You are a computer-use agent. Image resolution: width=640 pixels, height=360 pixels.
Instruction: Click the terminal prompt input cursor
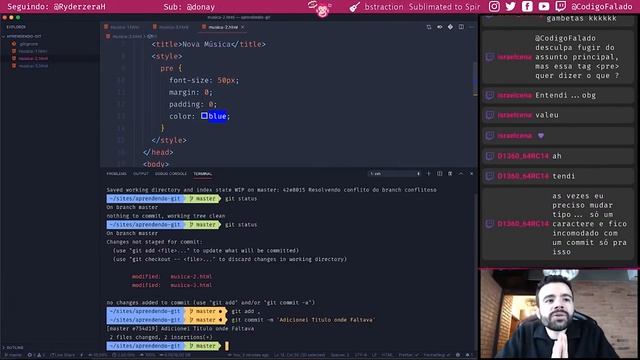click(x=227, y=346)
